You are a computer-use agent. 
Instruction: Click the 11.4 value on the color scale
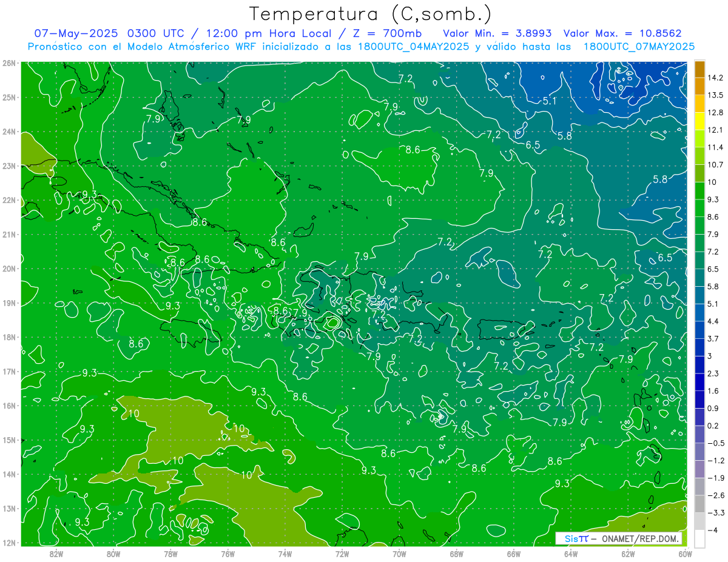(715, 147)
